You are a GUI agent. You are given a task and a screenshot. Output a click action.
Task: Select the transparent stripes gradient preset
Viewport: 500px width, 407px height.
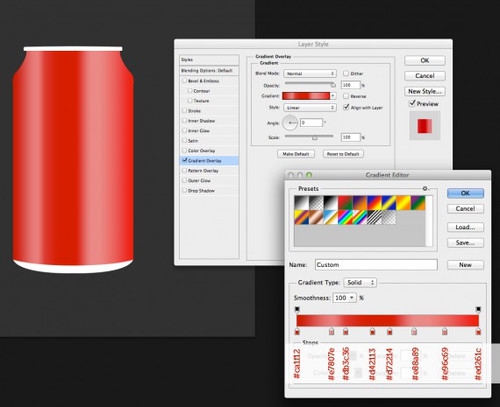pyautogui.click(x=374, y=217)
